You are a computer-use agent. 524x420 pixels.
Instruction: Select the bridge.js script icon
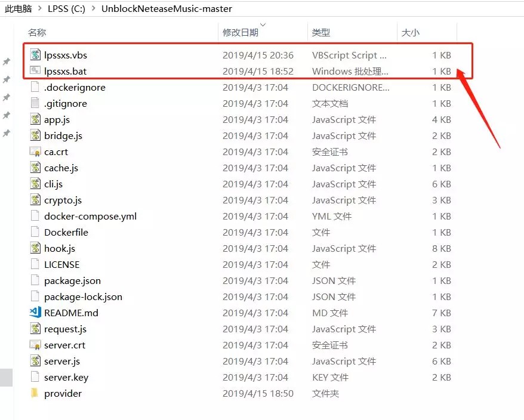35,135
